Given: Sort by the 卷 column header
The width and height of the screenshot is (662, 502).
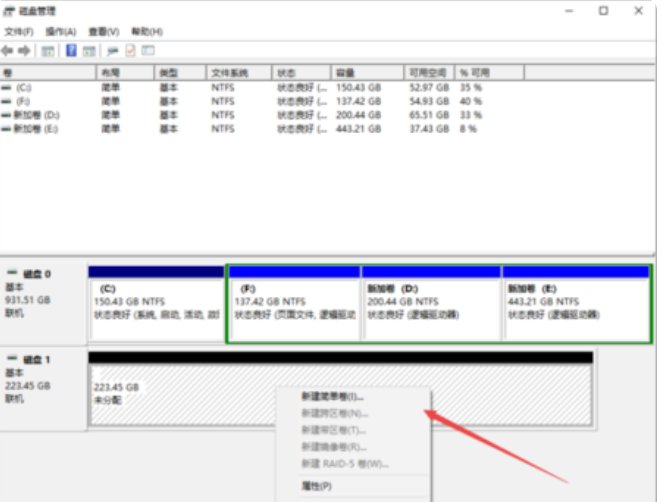Looking at the screenshot, I should (x=48, y=73).
